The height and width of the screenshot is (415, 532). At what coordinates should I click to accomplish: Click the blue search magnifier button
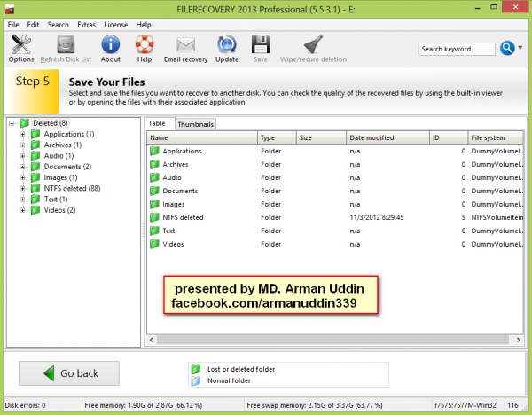(507, 49)
